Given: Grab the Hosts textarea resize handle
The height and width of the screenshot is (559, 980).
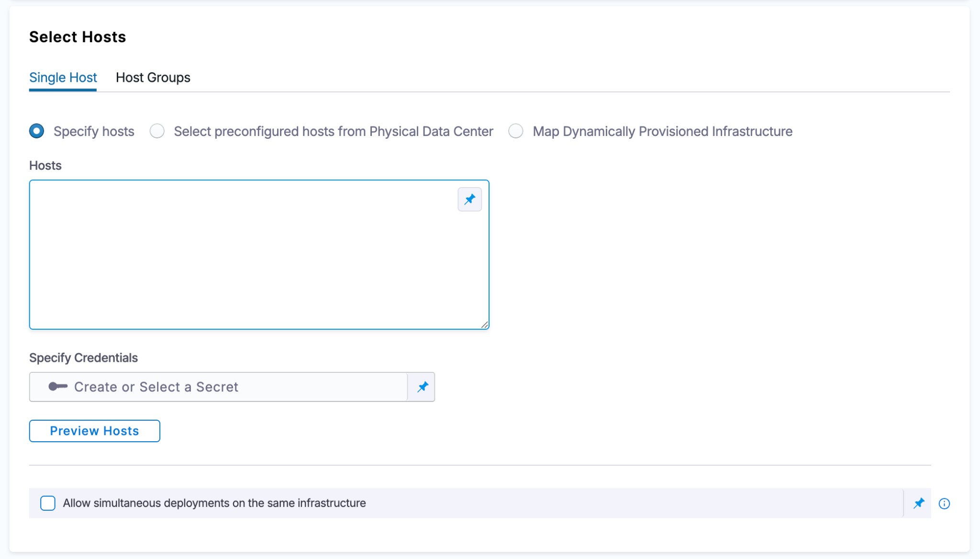Looking at the screenshot, I should coord(484,324).
